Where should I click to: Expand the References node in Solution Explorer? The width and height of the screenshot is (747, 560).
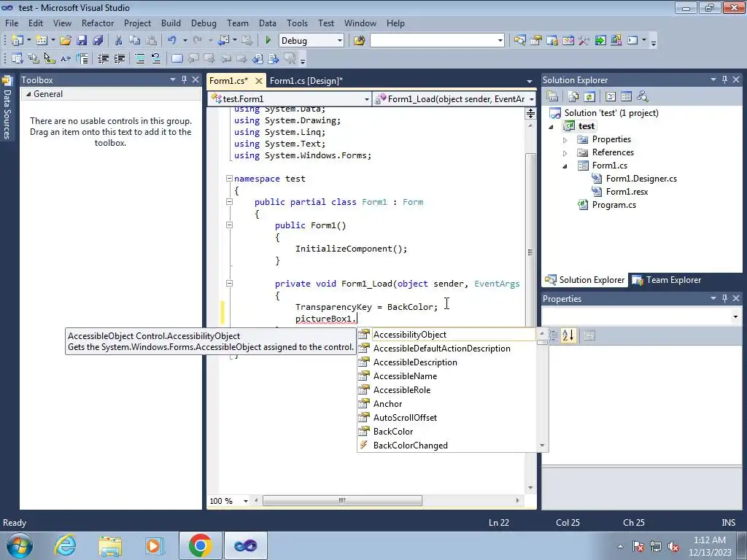pos(565,153)
